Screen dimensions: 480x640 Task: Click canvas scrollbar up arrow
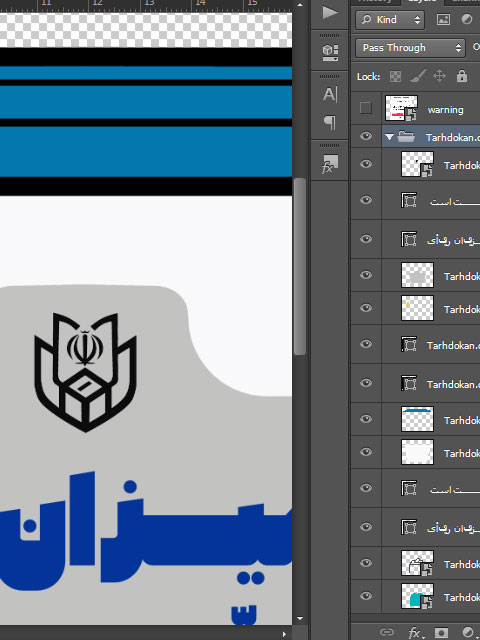tap(300, 5)
